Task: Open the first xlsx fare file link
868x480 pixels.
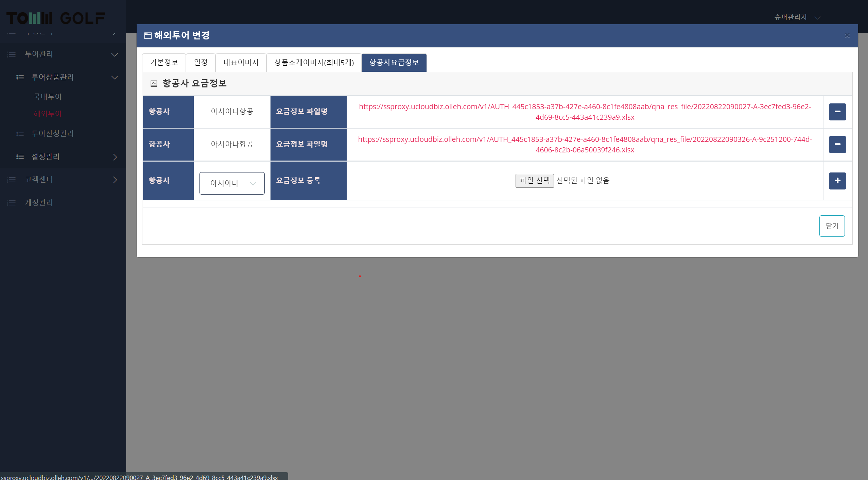Action: [x=585, y=112]
